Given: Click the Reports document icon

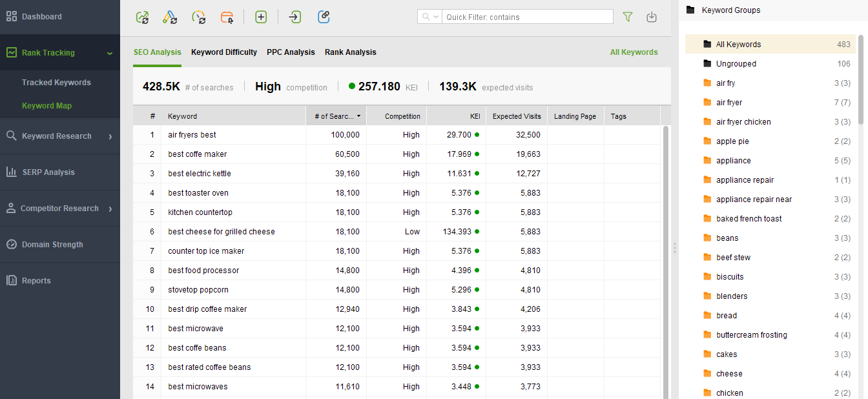Looking at the screenshot, I should point(11,280).
